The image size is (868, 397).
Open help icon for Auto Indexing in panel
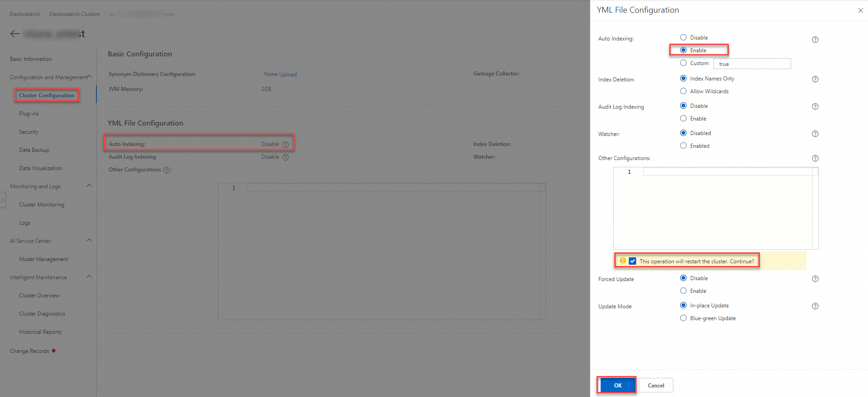tap(815, 40)
